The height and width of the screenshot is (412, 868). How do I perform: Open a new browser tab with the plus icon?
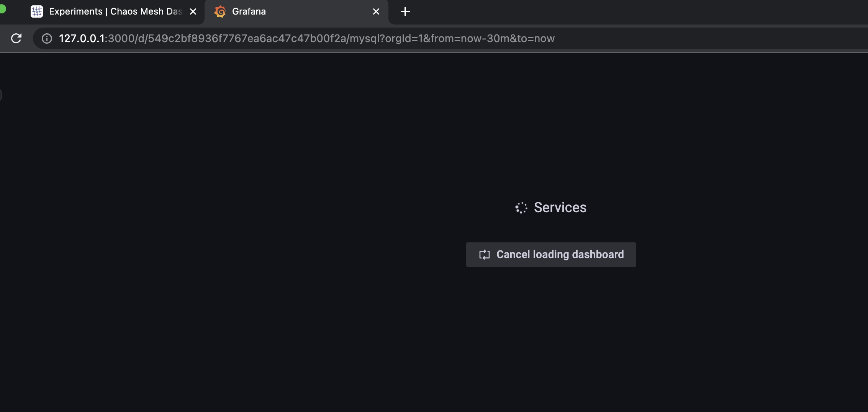pyautogui.click(x=405, y=11)
